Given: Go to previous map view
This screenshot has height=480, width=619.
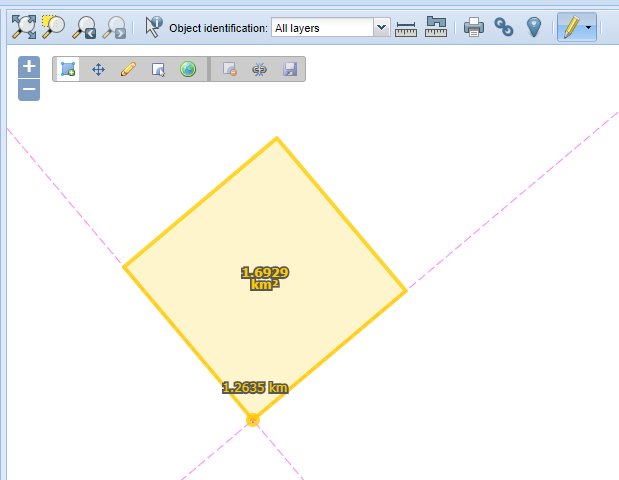Looking at the screenshot, I should (x=84, y=27).
